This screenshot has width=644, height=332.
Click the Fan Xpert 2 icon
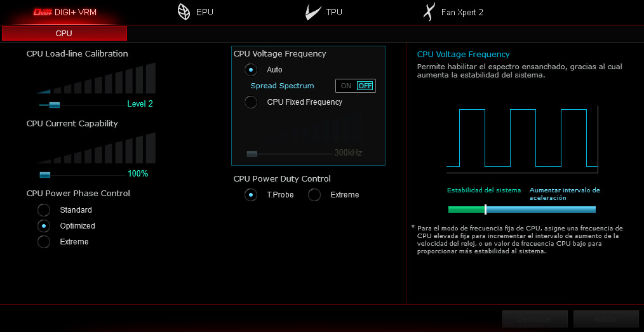point(430,12)
